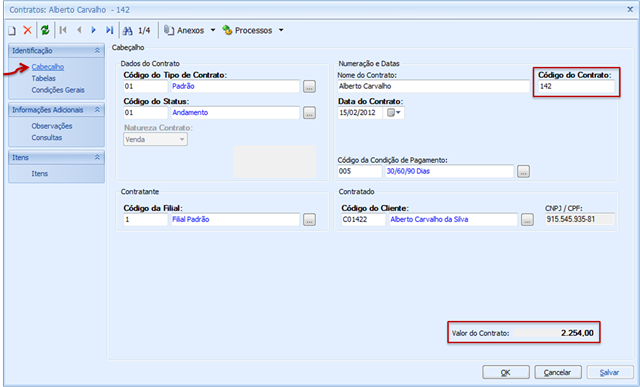Click the Data do Contrato date field
The height and width of the screenshot is (387, 640).
(360, 113)
